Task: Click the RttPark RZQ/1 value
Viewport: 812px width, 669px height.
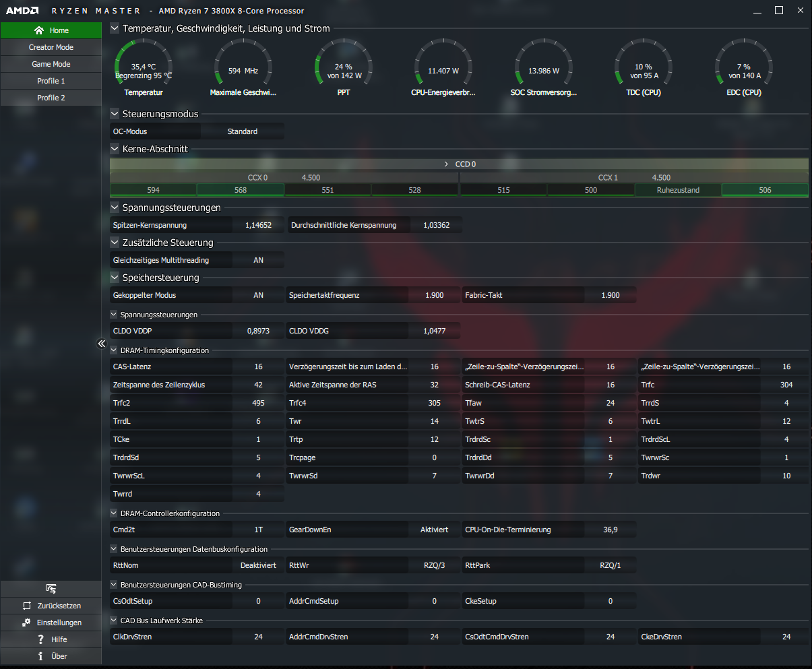Action: pyautogui.click(x=610, y=565)
